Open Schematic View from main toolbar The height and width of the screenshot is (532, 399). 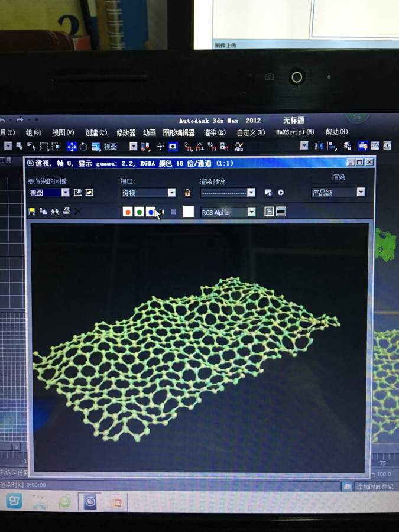coord(387,145)
